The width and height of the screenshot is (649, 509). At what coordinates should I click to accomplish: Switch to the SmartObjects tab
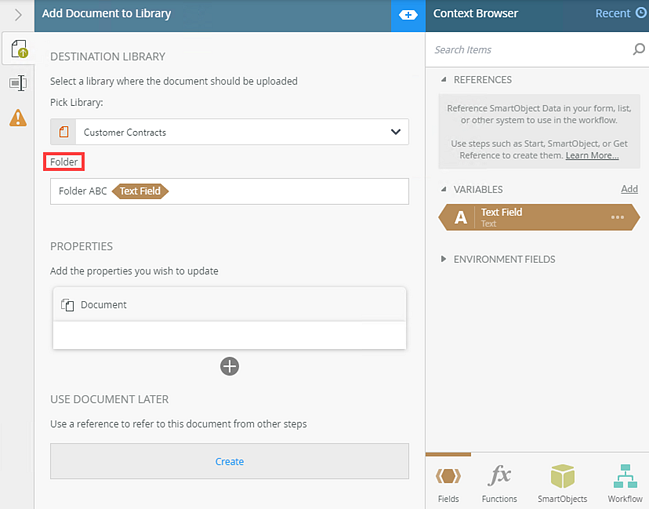(562, 483)
